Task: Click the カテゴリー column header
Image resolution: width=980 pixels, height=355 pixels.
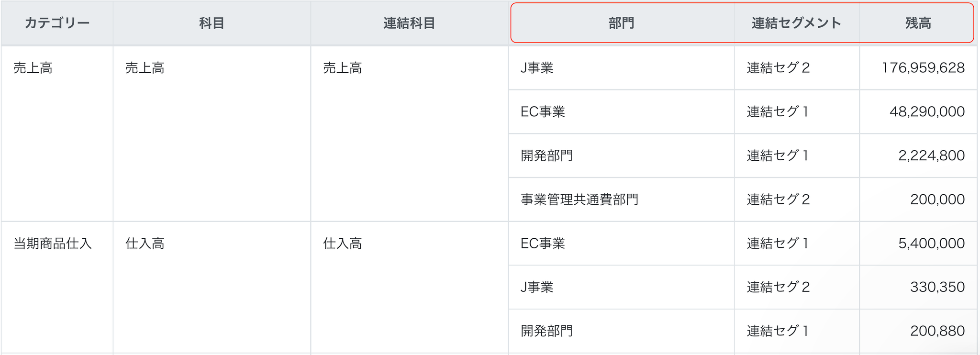Action: click(57, 23)
